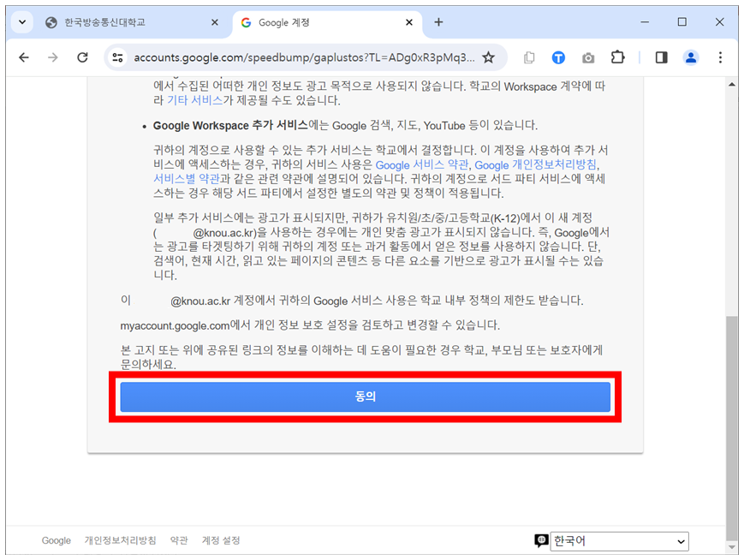This screenshot has width=744, height=560.
Task: Open a new browser tab
Action: pos(438,22)
